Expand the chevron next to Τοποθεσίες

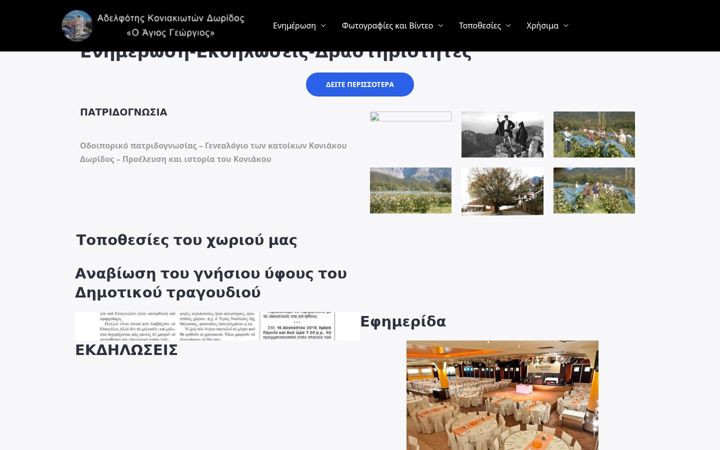point(508,26)
